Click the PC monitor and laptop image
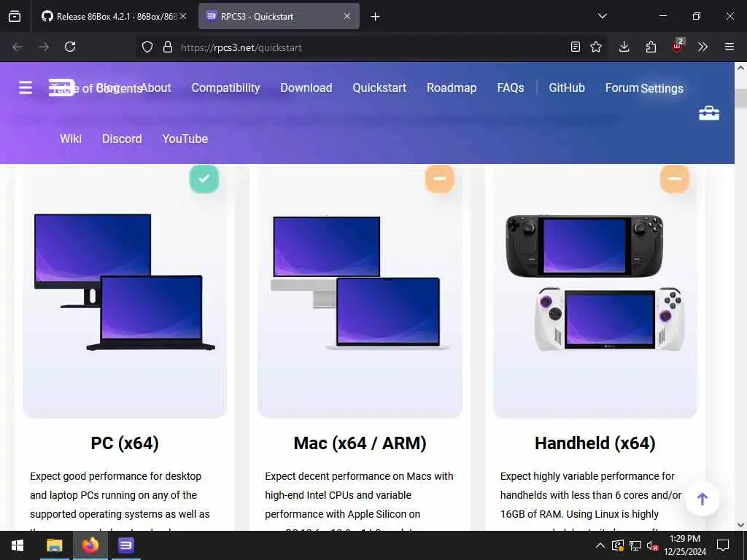The image size is (747, 560). tap(124, 282)
